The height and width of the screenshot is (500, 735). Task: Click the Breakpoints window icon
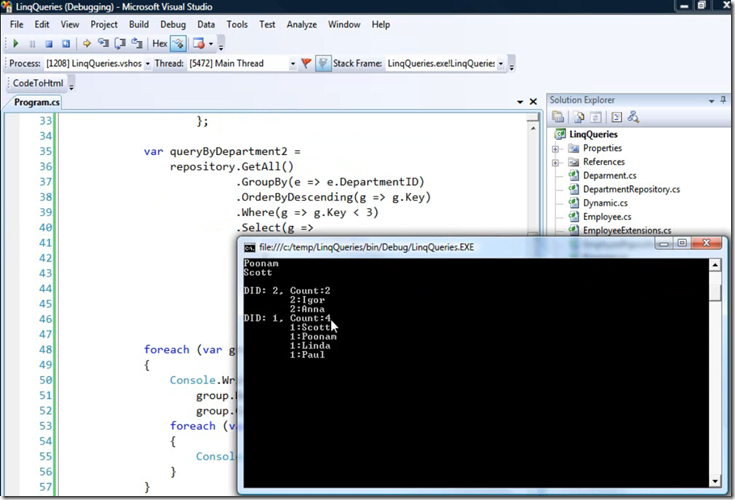coord(199,44)
